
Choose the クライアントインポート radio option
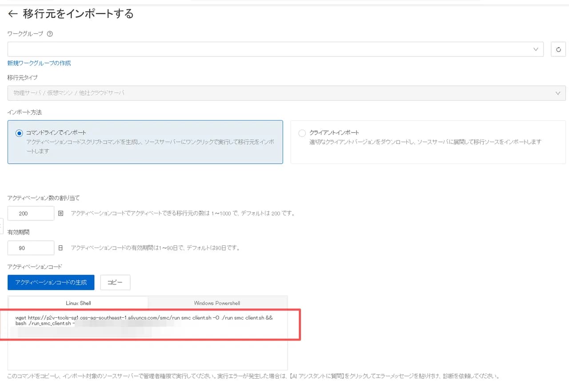pos(302,133)
